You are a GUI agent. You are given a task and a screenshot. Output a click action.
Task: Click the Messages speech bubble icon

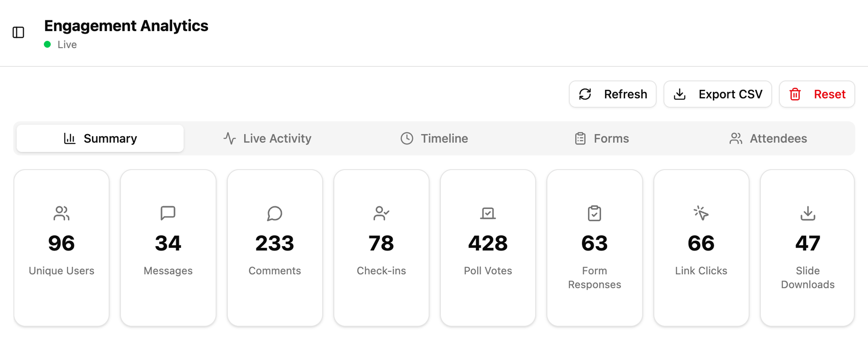click(x=168, y=213)
